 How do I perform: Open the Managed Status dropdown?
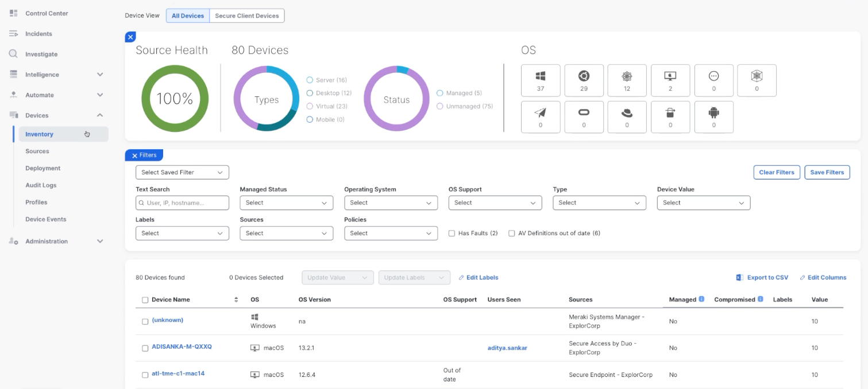286,203
